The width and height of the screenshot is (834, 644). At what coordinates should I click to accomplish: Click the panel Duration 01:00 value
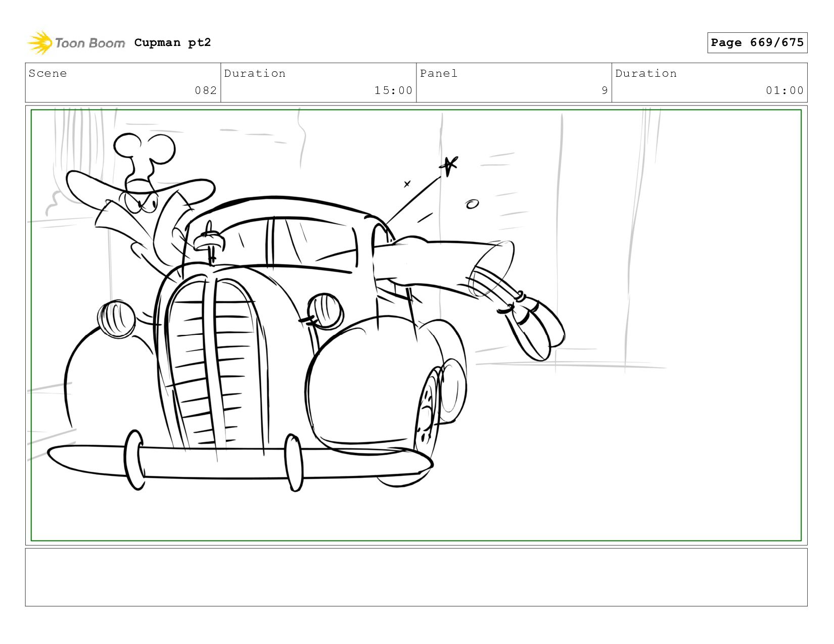pos(784,91)
